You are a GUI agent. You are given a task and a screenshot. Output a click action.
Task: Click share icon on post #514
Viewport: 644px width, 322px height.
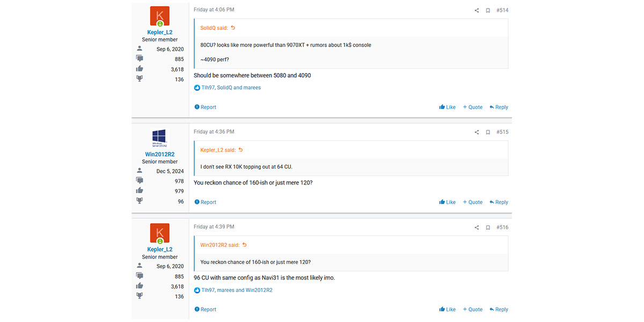point(477,10)
